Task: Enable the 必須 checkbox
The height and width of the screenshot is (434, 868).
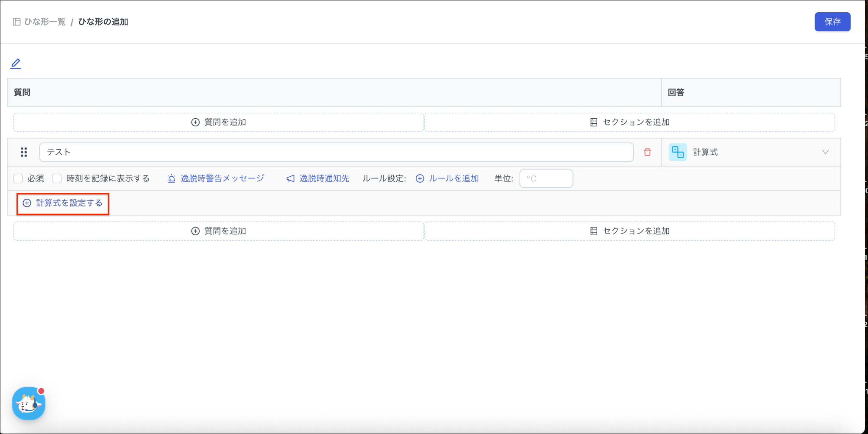Action: point(18,178)
